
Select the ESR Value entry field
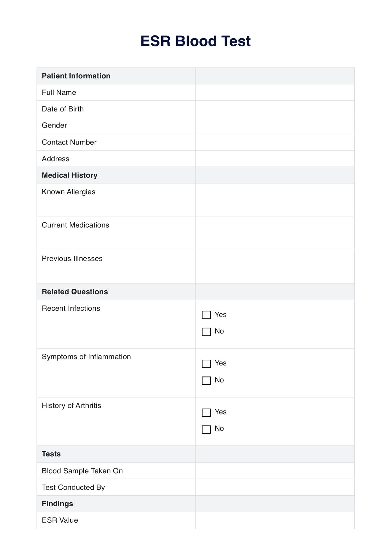(275, 520)
